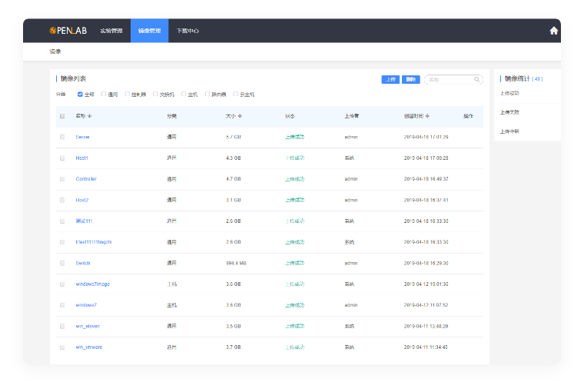The height and width of the screenshot is (392, 584).
Task: Select the Host2 row checkbox
Action: [62, 200]
